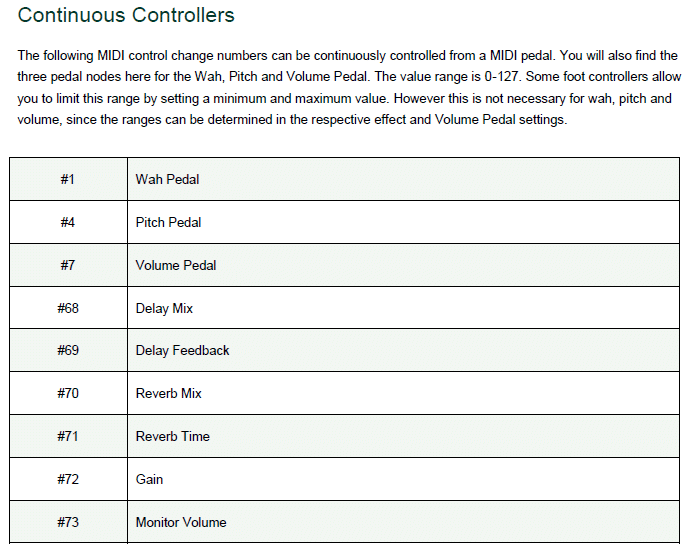The width and height of the screenshot is (685, 546).
Task: Select the #68 controller number cell
Action: point(68,308)
